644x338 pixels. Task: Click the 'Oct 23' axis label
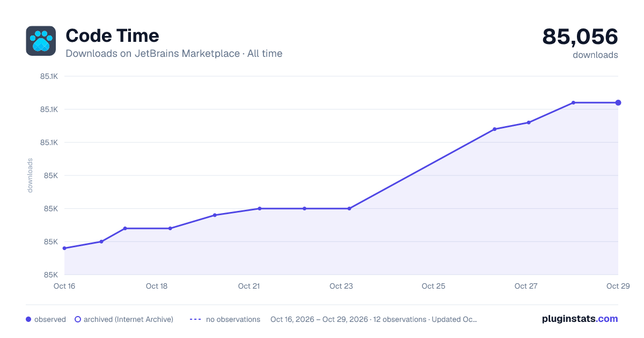click(341, 286)
